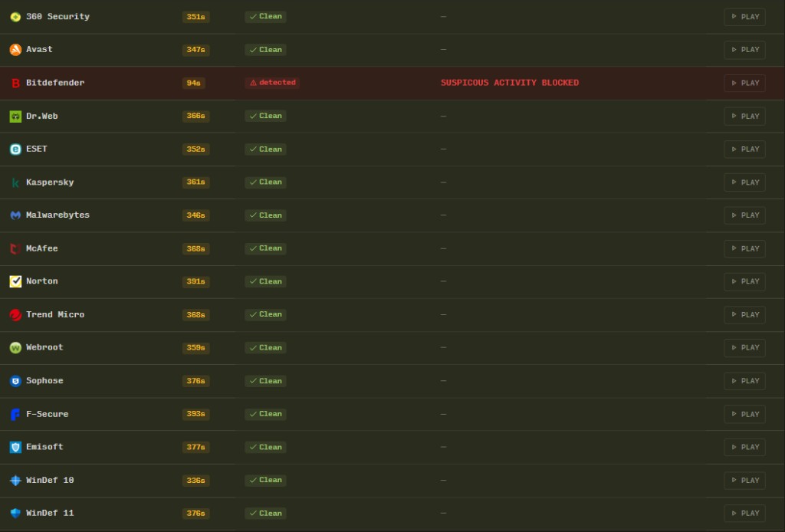Play the Bitdefender scan recording

pyautogui.click(x=744, y=83)
